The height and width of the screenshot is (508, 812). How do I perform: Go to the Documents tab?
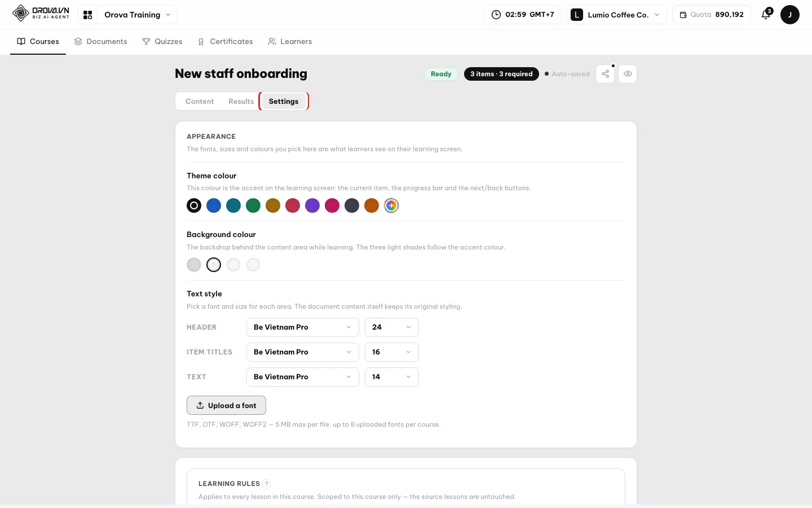coord(100,42)
